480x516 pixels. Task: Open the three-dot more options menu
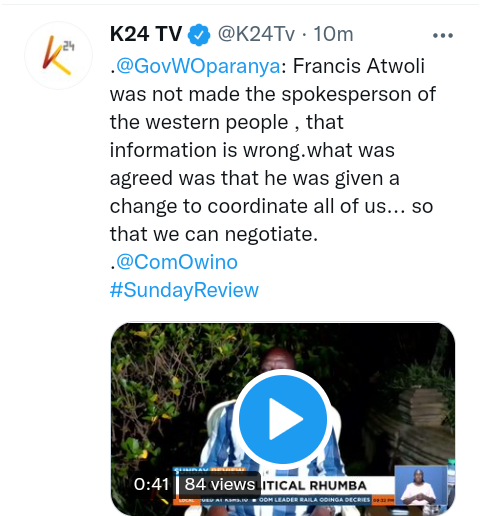coord(443,35)
